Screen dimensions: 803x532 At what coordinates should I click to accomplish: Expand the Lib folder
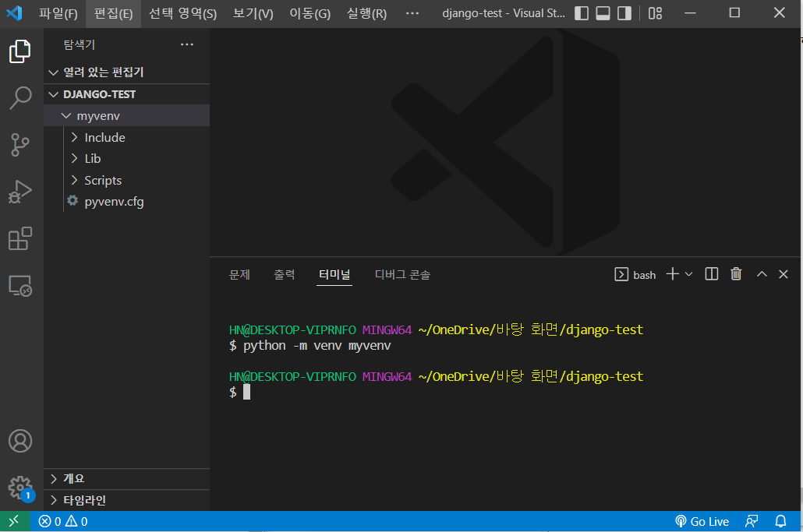pos(126,159)
